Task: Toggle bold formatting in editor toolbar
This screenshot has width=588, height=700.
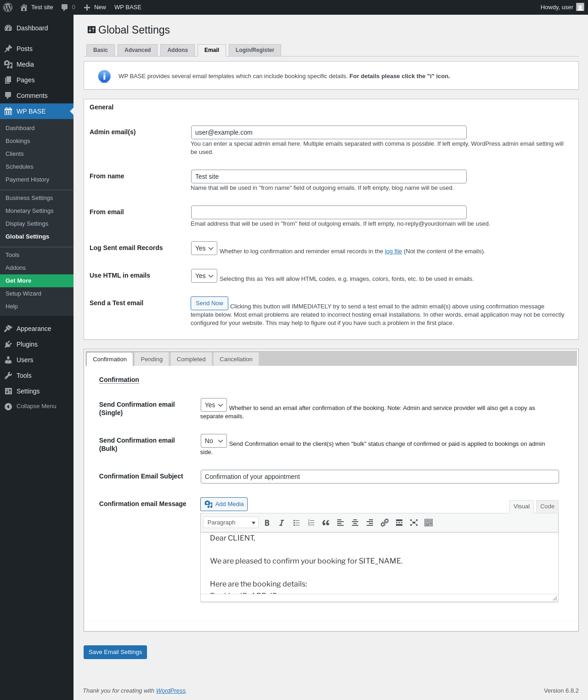Action: tap(267, 523)
